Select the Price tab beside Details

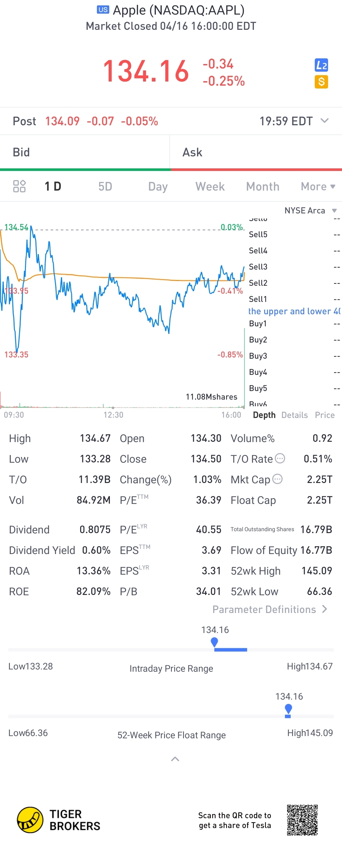pyautogui.click(x=325, y=415)
